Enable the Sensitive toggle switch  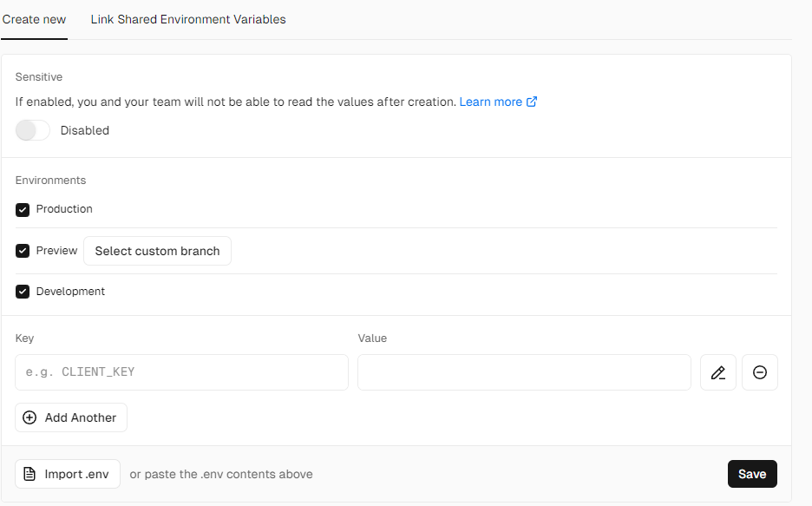point(32,130)
